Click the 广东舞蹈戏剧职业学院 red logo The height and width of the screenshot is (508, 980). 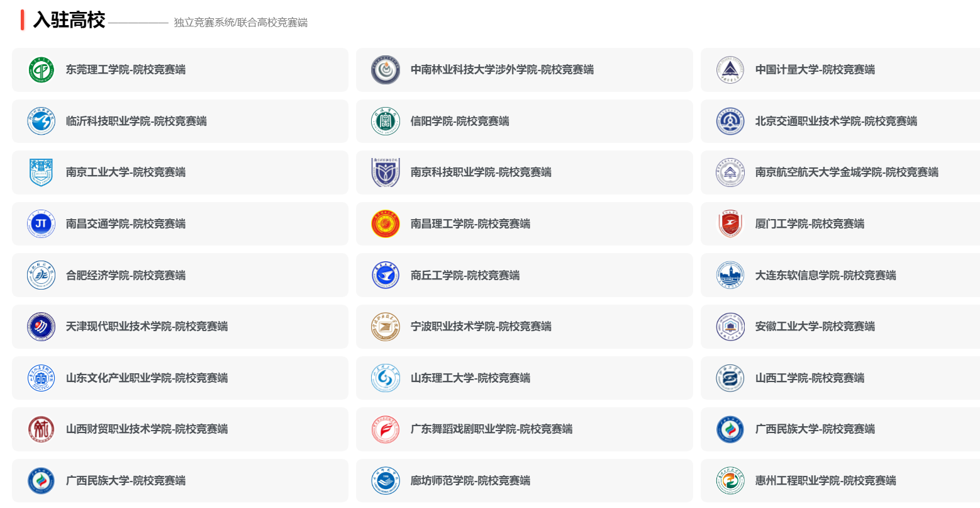click(x=386, y=429)
